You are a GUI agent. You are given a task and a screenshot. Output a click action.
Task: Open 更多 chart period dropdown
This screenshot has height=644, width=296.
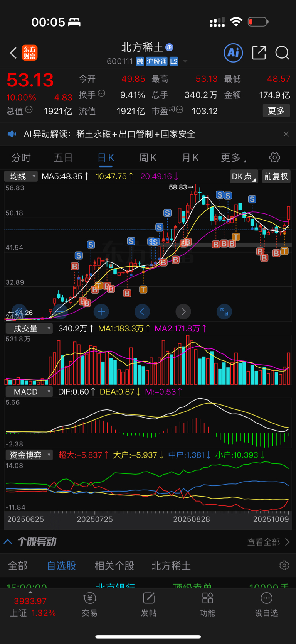pos(234,158)
